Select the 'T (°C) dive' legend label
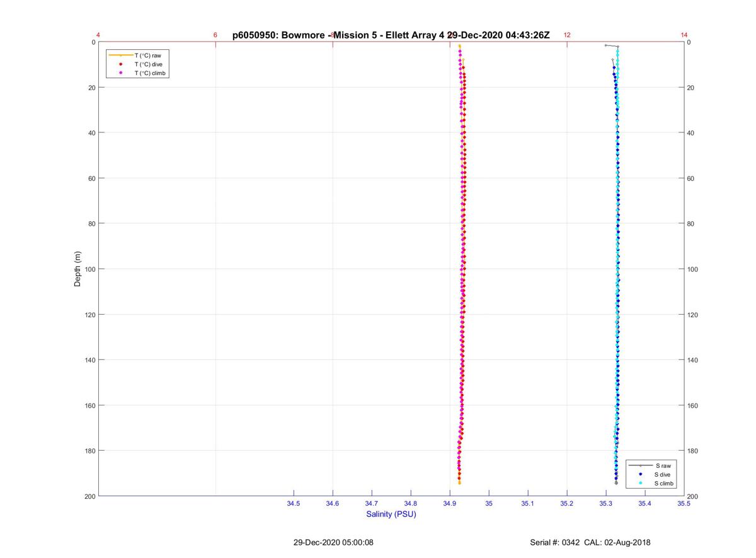The height and width of the screenshot is (558, 756). click(149, 64)
